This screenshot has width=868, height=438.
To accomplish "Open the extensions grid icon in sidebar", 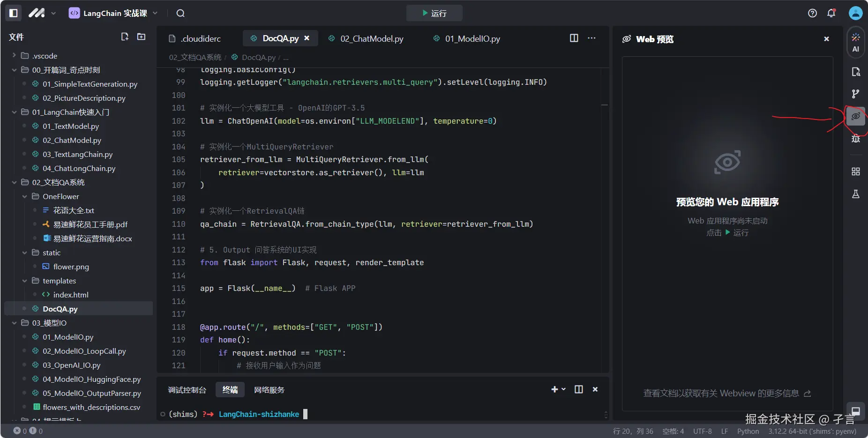I will (x=856, y=171).
